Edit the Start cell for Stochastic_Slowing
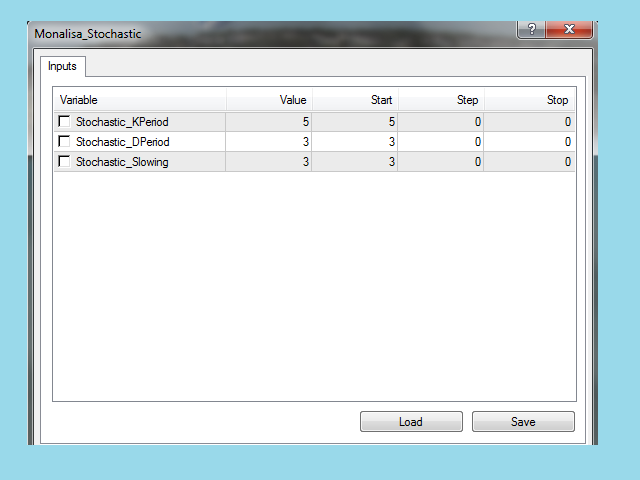The width and height of the screenshot is (640, 480). pyautogui.click(x=355, y=162)
